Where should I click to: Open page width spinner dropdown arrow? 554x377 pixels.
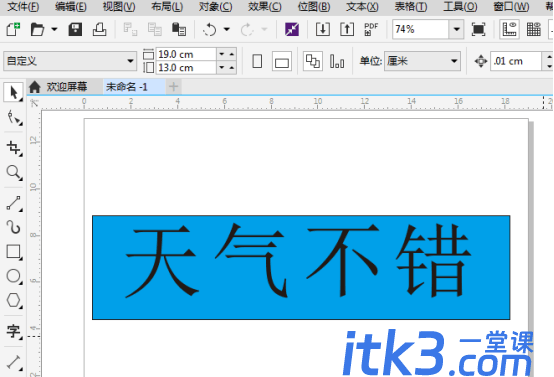[222, 54]
